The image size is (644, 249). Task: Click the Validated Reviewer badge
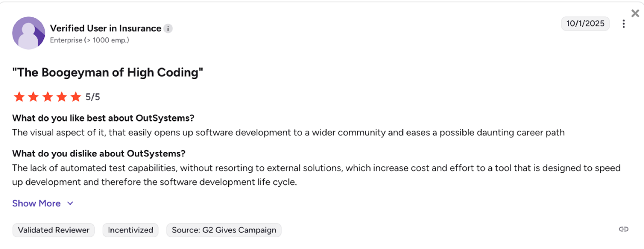(53, 230)
